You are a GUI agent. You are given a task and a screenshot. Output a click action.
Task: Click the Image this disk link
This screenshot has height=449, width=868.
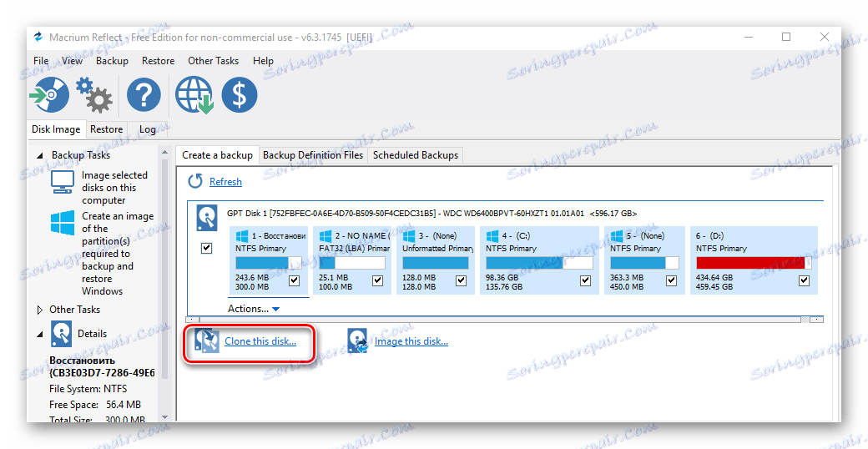click(411, 341)
